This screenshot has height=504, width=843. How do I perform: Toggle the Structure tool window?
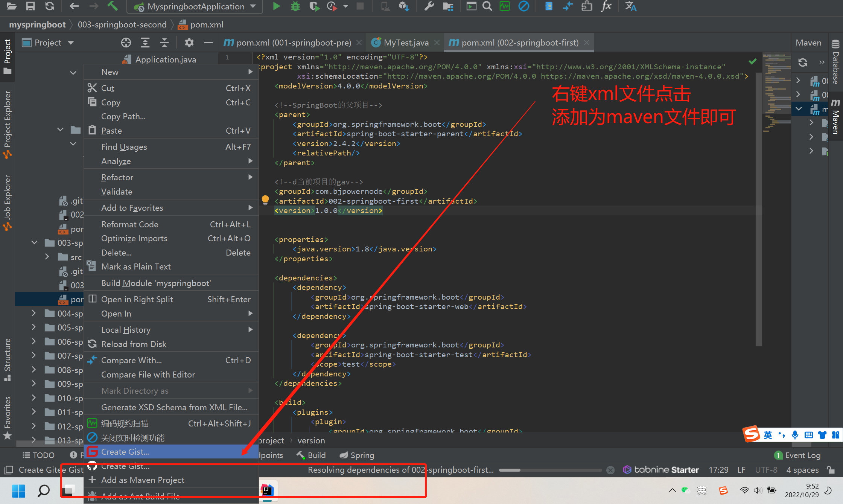tap(7, 359)
